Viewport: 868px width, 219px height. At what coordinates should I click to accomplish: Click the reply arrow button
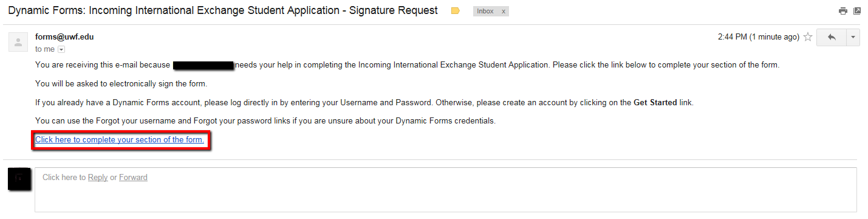pos(832,37)
